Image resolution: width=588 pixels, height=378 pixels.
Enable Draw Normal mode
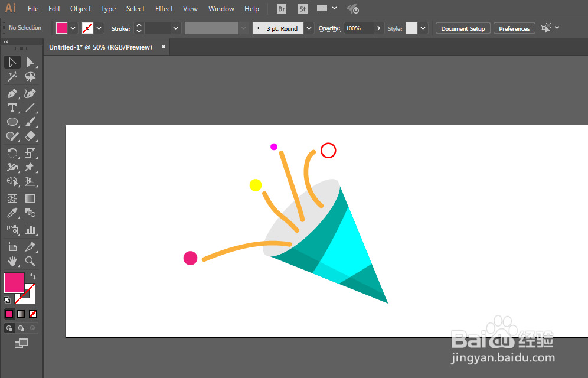point(9,328)
